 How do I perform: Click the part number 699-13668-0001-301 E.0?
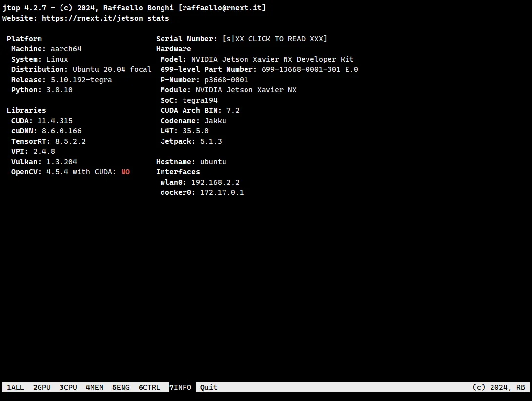(310, 69)
